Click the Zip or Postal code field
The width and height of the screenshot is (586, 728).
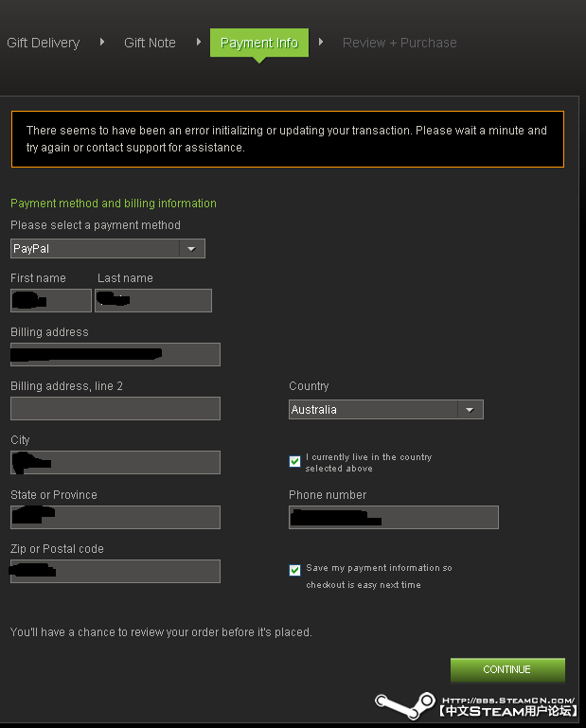[x=115, y=571]
